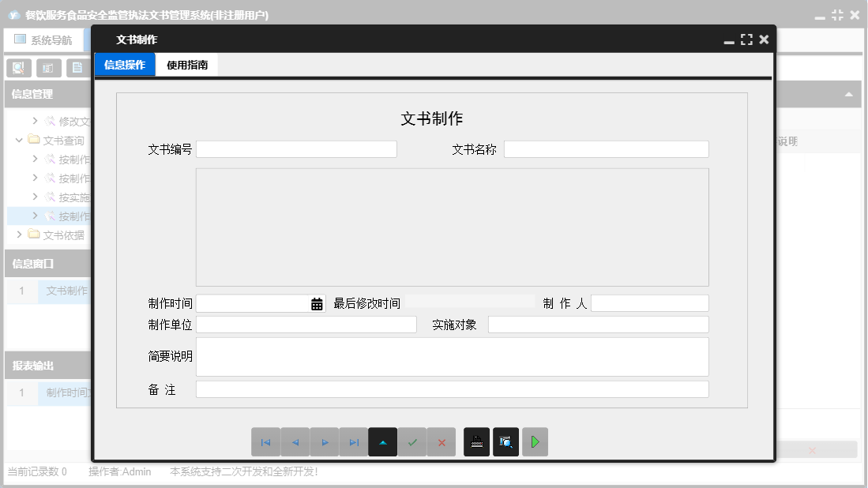Collapse the 文书查询 folder in the tree
Viewport: 868px width, 488px height.
point(19,140)
